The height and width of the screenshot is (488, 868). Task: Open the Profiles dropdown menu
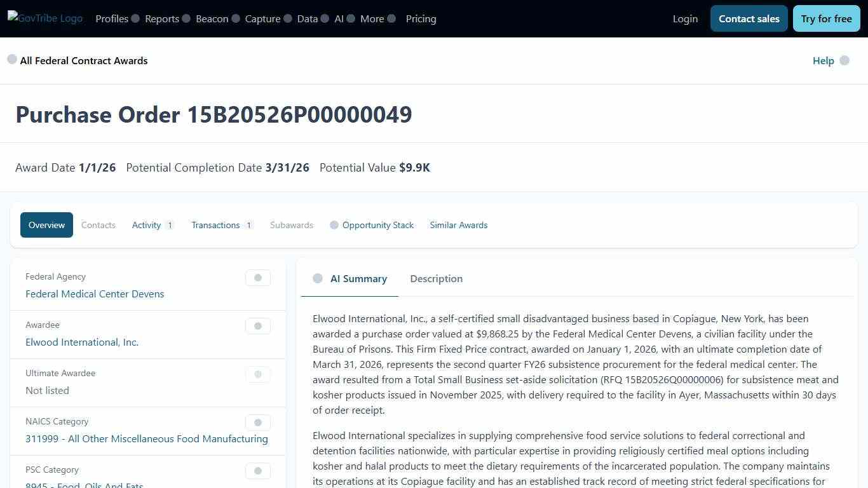[112, 18]
